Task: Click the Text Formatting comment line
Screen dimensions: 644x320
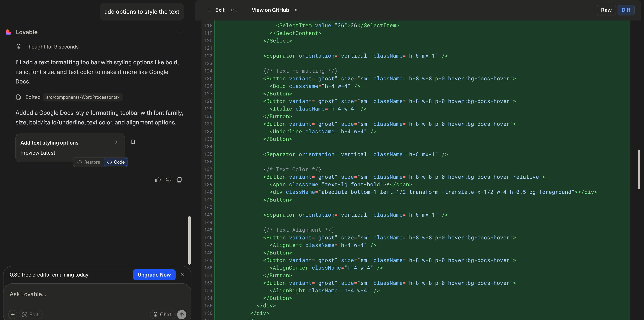Action: pyautogui.click(x=300, y=71)
